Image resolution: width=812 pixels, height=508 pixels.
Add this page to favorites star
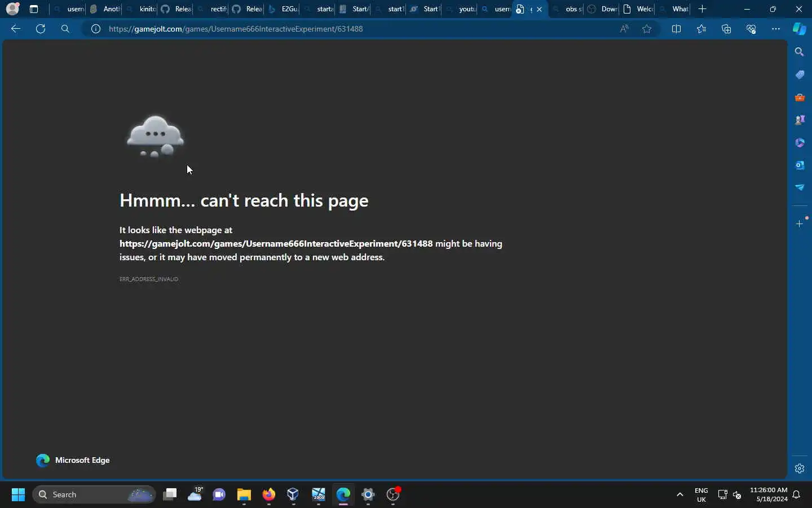click(647, 29)
